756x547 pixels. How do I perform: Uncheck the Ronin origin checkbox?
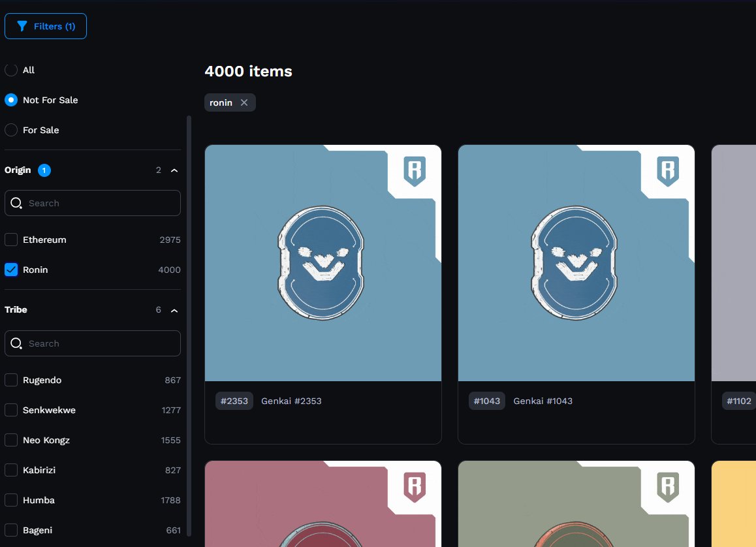[11, 270]
